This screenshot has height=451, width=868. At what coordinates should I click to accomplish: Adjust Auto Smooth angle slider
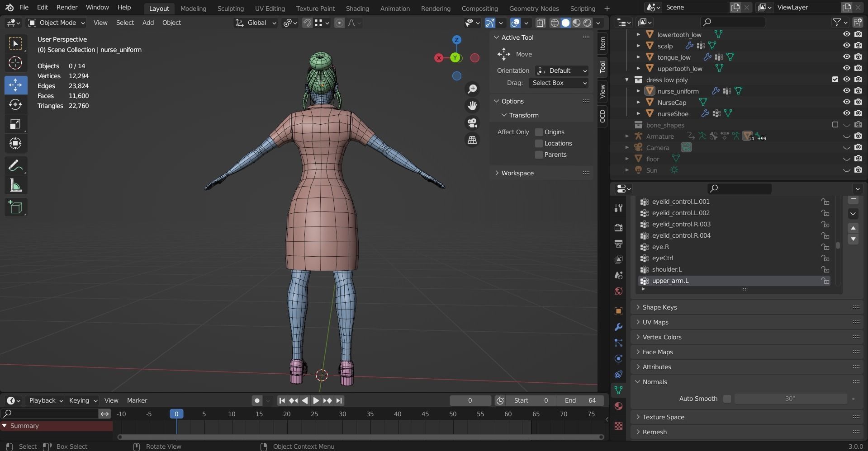[790, 399]
